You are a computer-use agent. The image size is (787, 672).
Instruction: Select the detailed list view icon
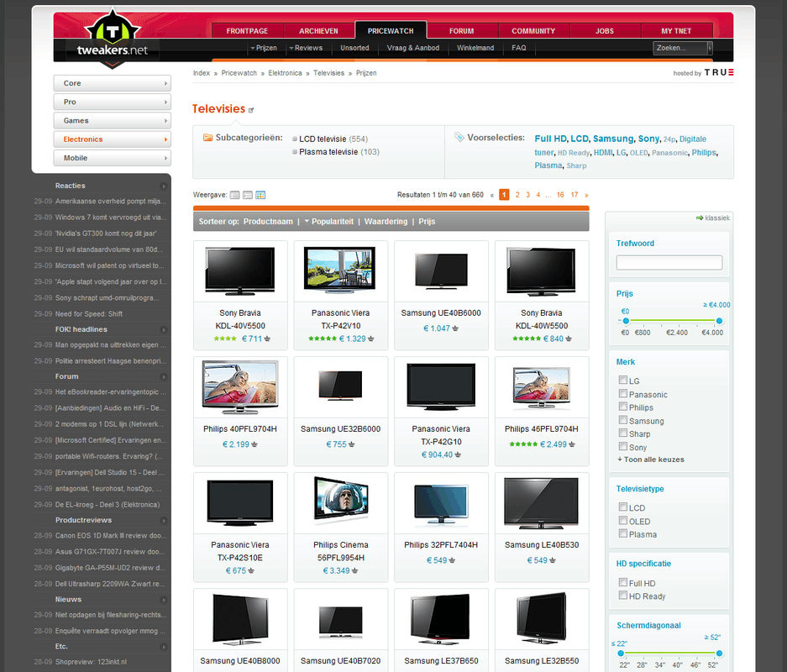pos(248,195)
